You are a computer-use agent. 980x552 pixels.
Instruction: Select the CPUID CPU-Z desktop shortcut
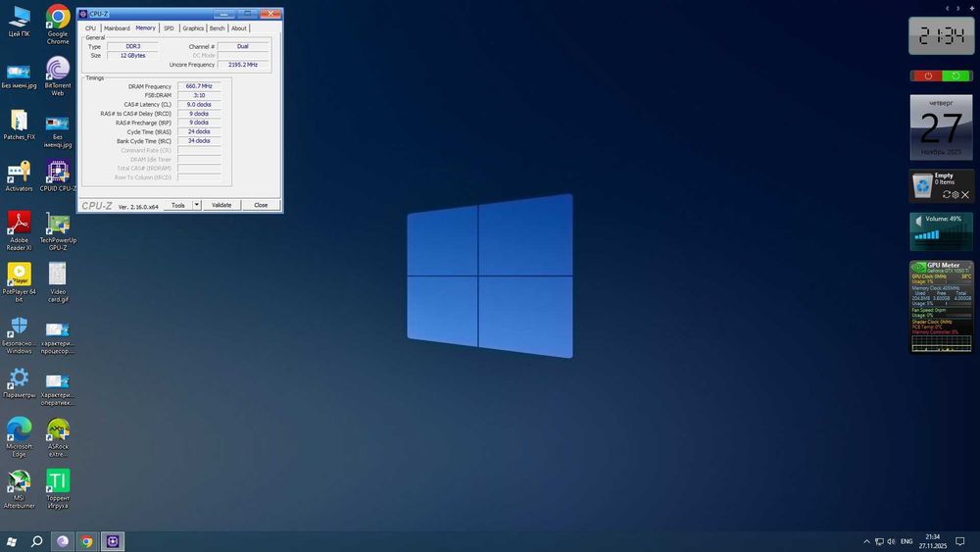[x=58, y=176]
